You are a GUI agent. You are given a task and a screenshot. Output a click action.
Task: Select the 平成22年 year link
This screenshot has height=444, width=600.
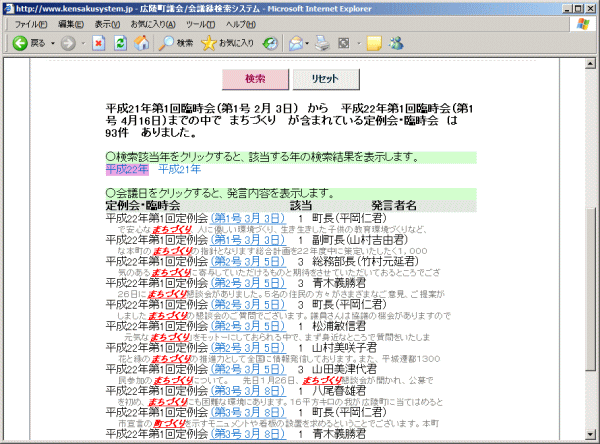[x=127, y=169]
